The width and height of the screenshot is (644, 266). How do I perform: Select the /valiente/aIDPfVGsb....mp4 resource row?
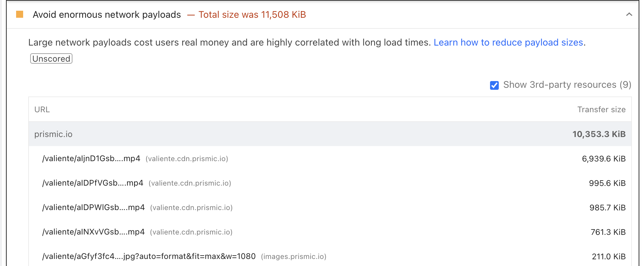[x=93, y=183]
